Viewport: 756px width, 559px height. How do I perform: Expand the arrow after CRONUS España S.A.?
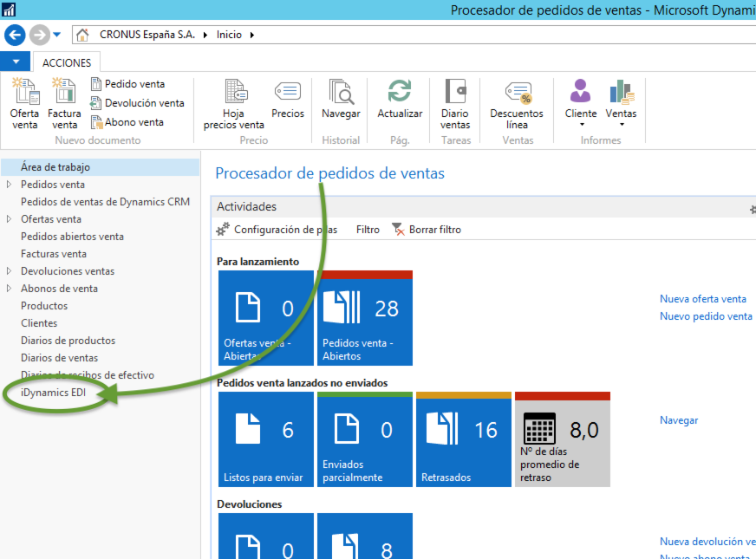(205, 35)
